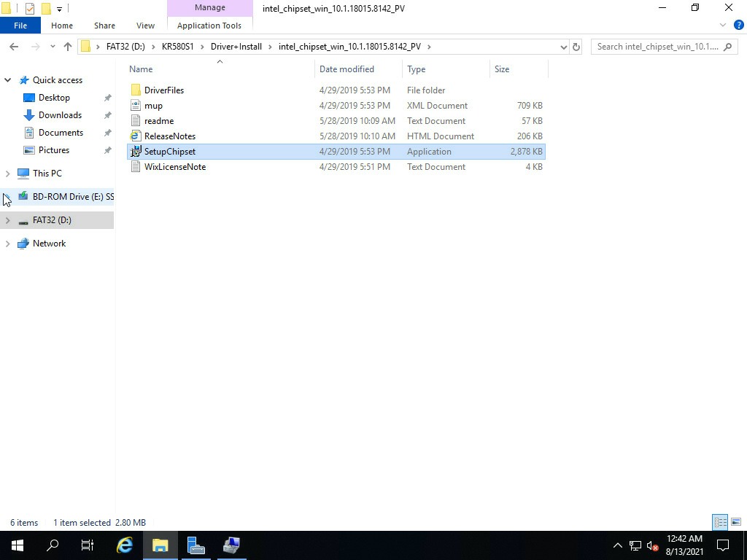The width and height of the screenshot is (747, 560).
Task: Click the 'HTML Document' type cell
Action: tap(440, 136)
